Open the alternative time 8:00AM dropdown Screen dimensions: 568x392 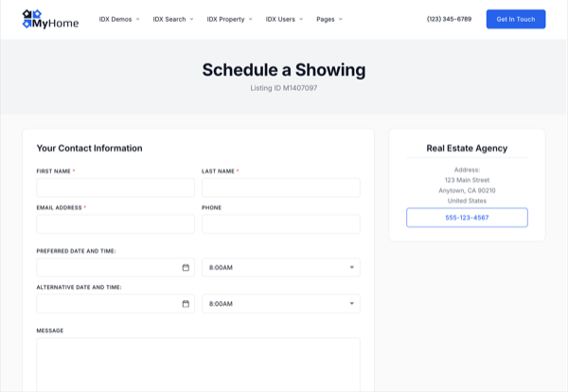(x=281, y=304)
